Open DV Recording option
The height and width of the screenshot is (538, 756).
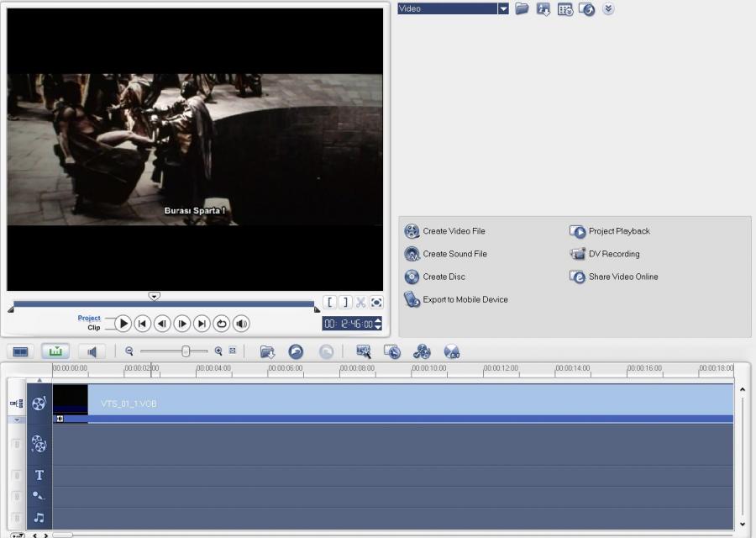pos(605,254)
